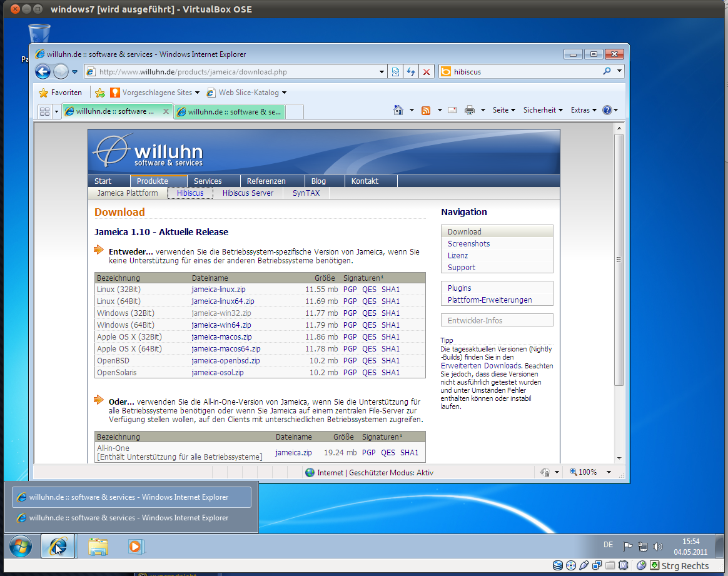Click the Quick Tabs grid icon
This screenshot has height=576, width=728.
tap(44, 111)
